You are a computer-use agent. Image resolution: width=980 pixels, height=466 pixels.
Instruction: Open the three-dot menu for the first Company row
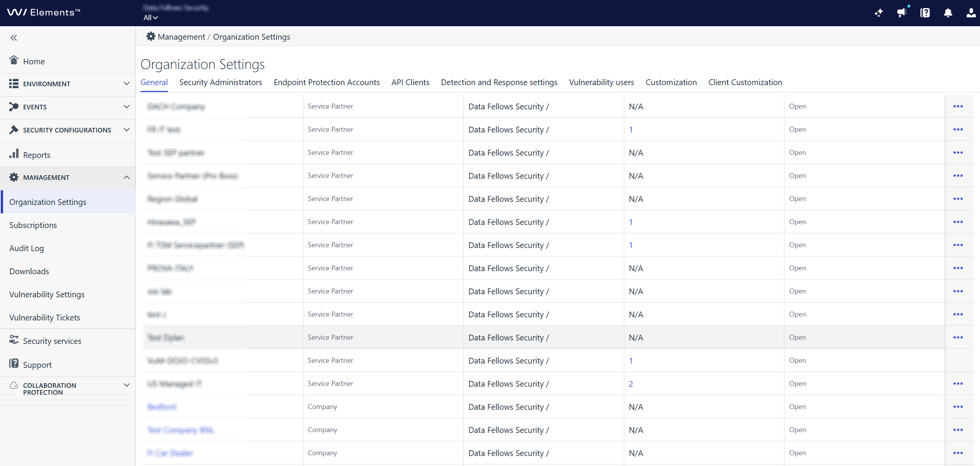[x=958, y=407]
